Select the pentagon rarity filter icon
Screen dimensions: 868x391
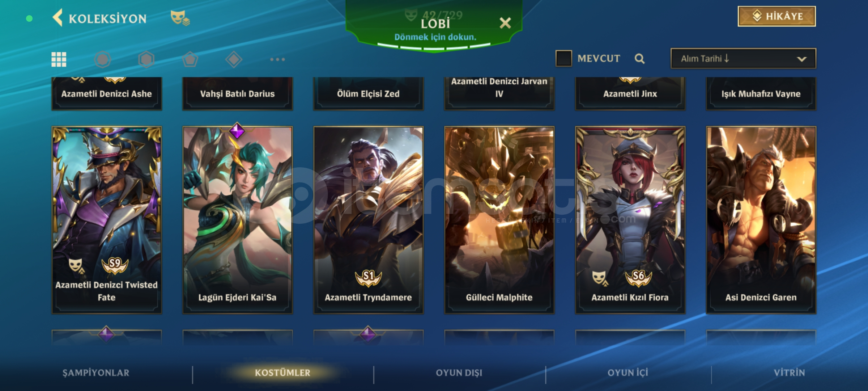click(190, 59)
